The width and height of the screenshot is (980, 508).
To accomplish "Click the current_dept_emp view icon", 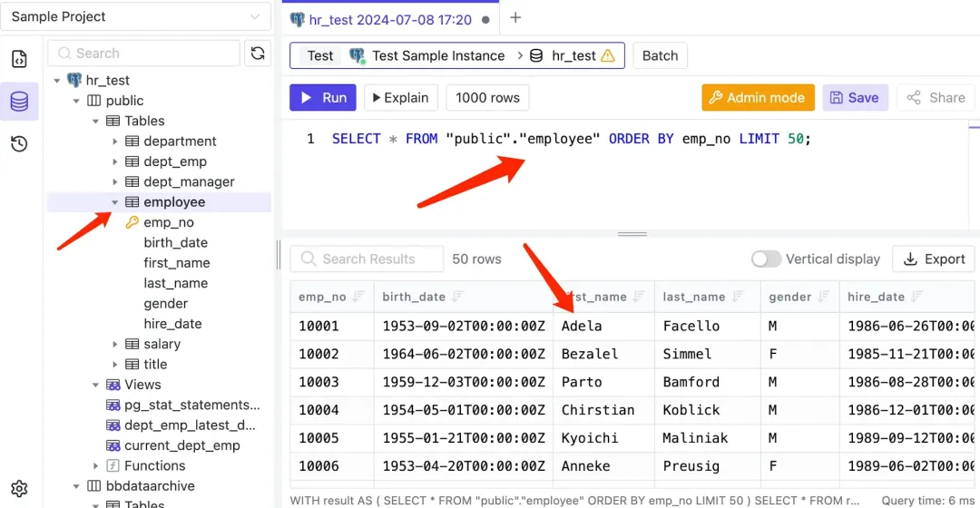I will coord(113,445).
